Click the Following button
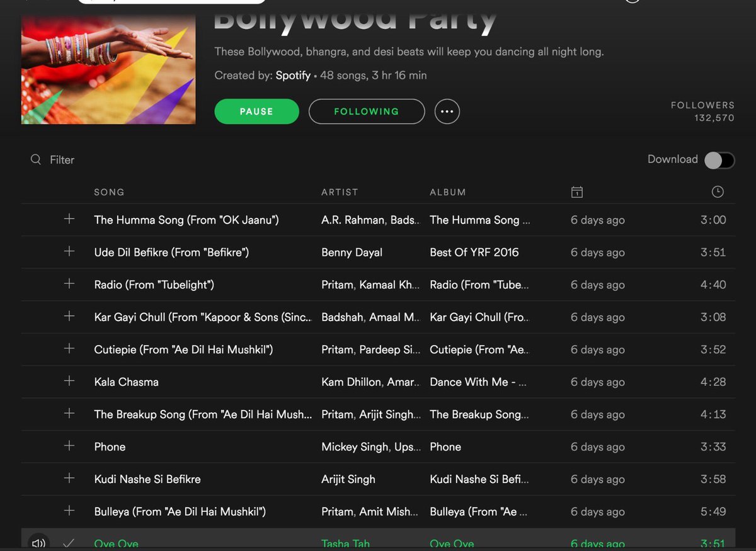The width and height of the screenshot is (756, 551). [x=367, y=111]
